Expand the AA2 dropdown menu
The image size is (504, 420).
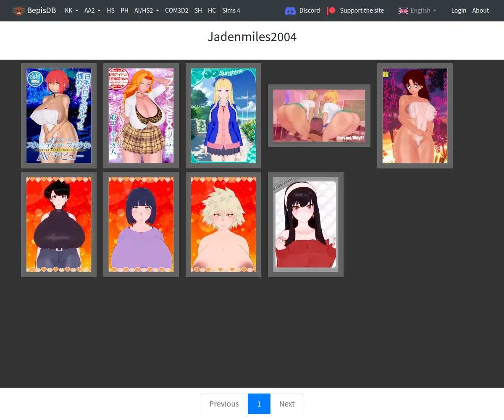[x=92, y=10]
